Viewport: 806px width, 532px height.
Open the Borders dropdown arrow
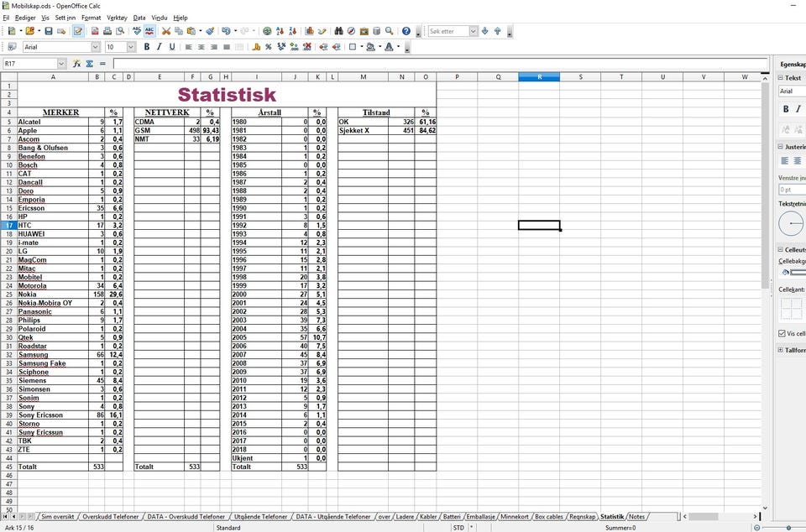[x=361, y=47]
